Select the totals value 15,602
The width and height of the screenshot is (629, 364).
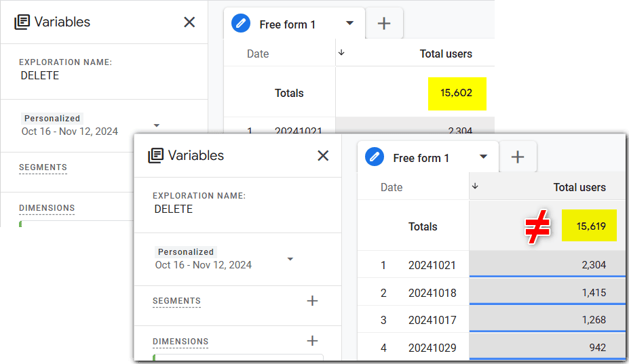click(x=456, y=93)
